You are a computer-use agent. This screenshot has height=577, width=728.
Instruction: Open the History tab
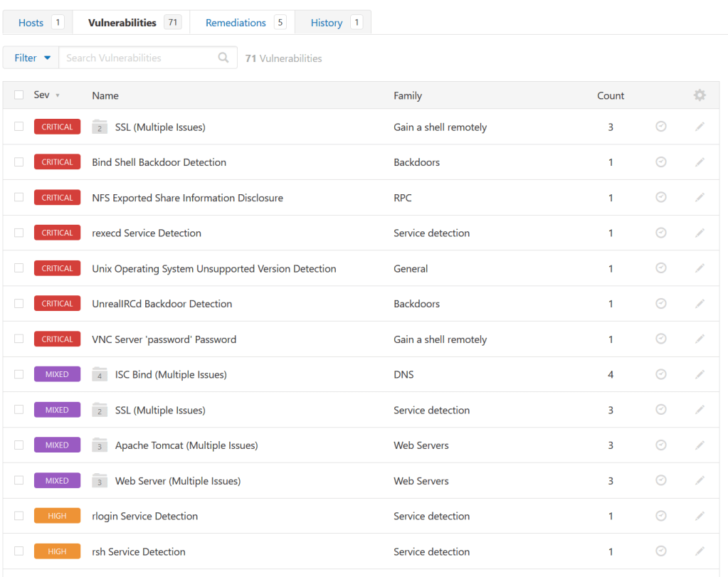(x=327, y=23)
